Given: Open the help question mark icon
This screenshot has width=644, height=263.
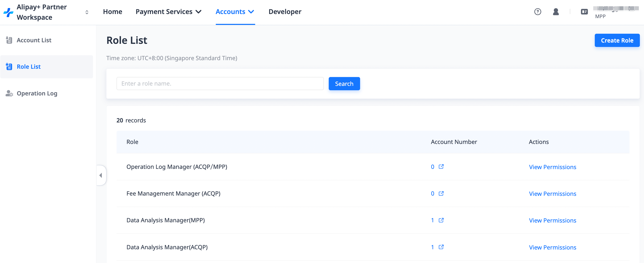Looking at the screenshot, I should (x=538, y=12).
